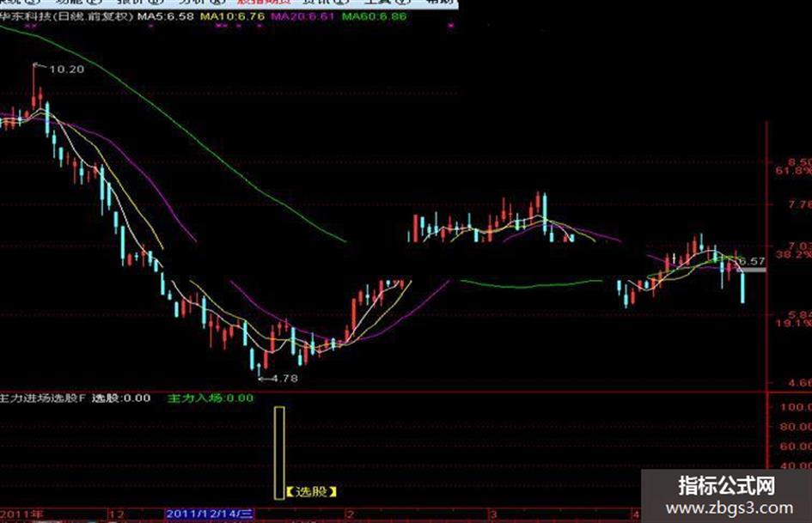This screenshot has height=523, width=812.
Task: Click the yellow 选股 signal bar
Action: (279, 453)
